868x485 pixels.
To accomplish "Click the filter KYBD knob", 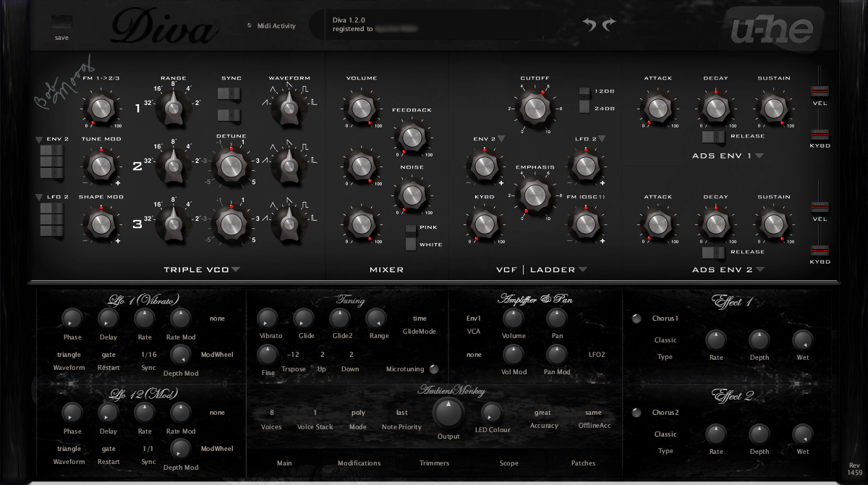I will [483, 224].
